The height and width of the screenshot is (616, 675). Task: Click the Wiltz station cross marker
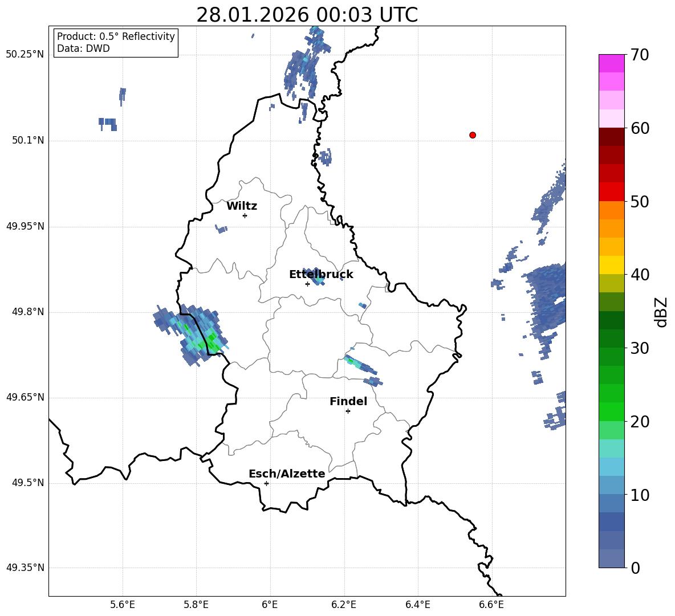(x=245, y=215)
